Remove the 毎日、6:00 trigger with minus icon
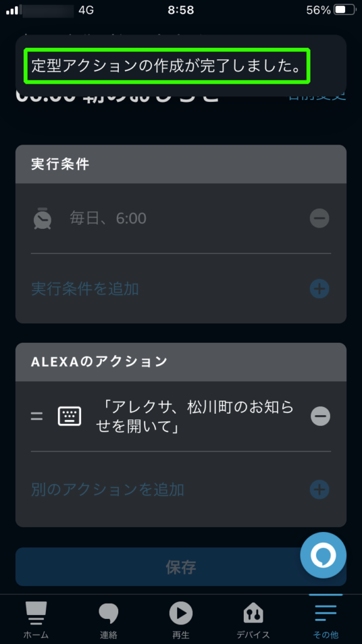This screenshot has height=644, width=362. point(319,218)
